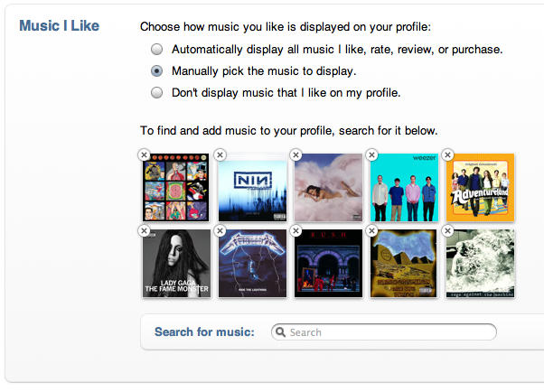
Task: Select the Adventureland album artwork
Action: pos(481,188)
